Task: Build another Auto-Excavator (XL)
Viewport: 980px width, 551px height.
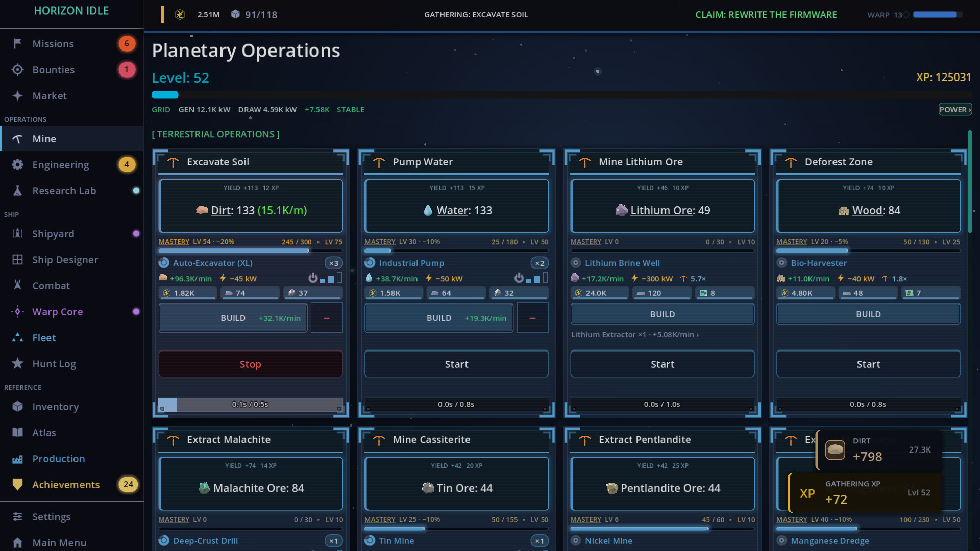Action: click(x=233, y=318)
